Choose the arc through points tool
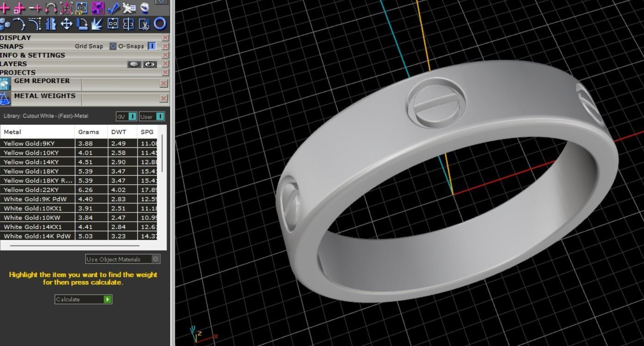The width and height of the screenshot is (644, 346). (19, 24)
